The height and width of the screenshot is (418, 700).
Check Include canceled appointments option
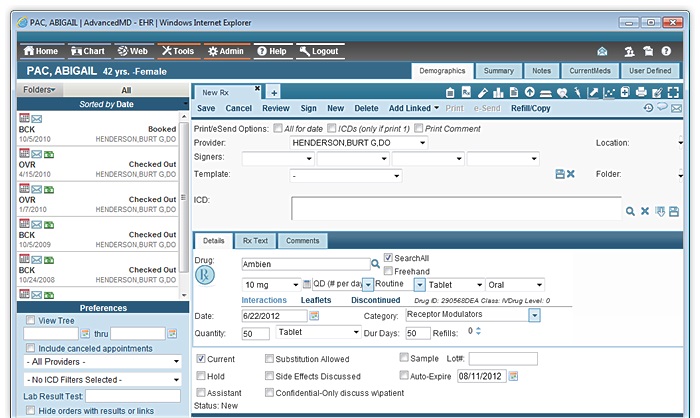pyautogui.click(x=31, y=348)
